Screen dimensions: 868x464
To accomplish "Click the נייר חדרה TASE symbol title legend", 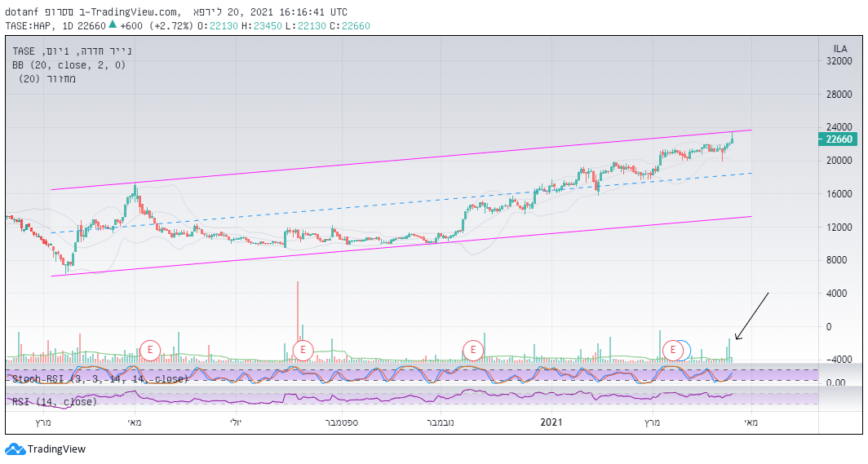I will point(72,51).
